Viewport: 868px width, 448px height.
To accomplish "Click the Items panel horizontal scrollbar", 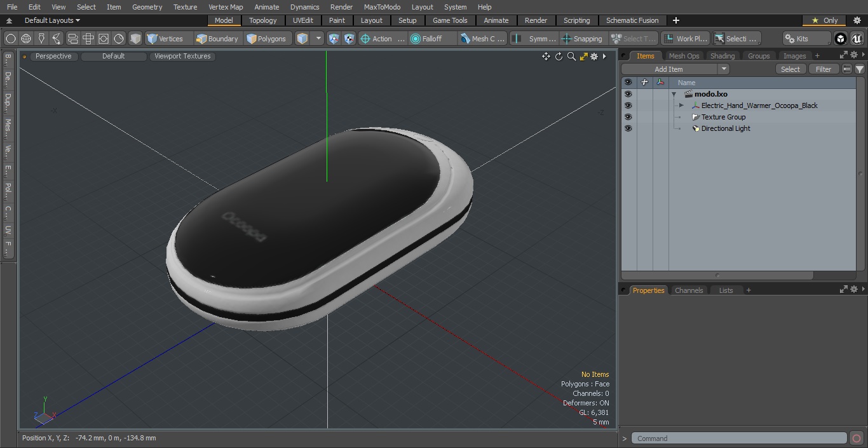I will [718, 275].
